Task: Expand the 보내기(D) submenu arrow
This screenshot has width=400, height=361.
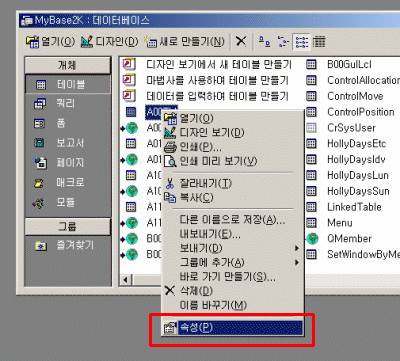Action: point(296,248)
